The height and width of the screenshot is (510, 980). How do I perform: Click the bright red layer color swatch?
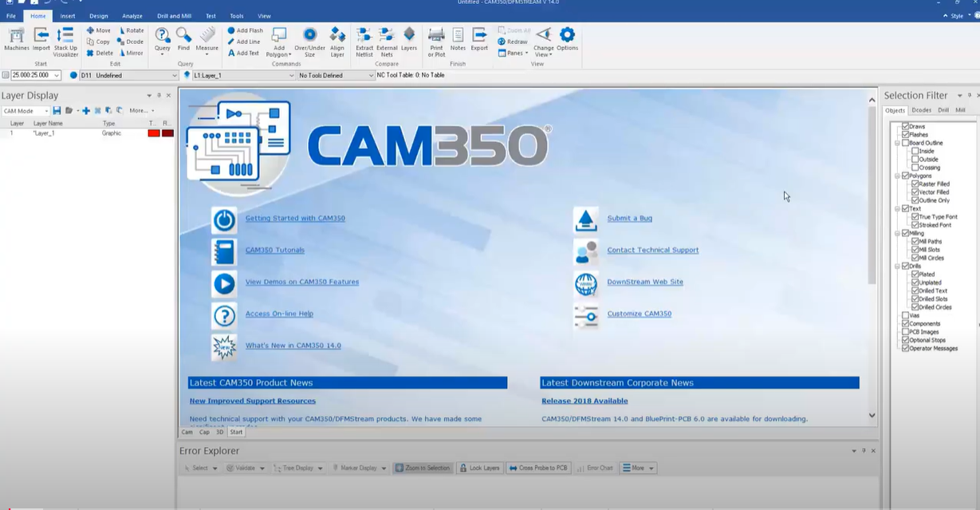click(x=154, y=133)
